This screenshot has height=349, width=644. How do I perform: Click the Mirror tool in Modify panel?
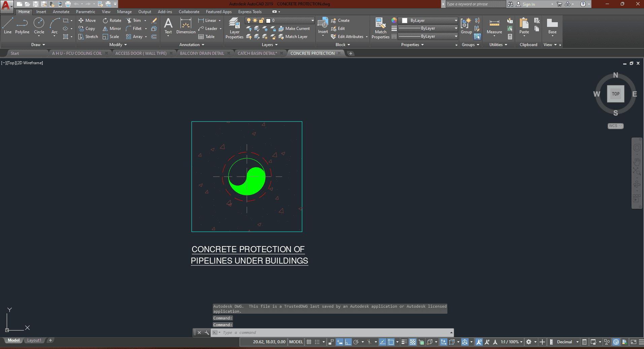pos(112,29)
